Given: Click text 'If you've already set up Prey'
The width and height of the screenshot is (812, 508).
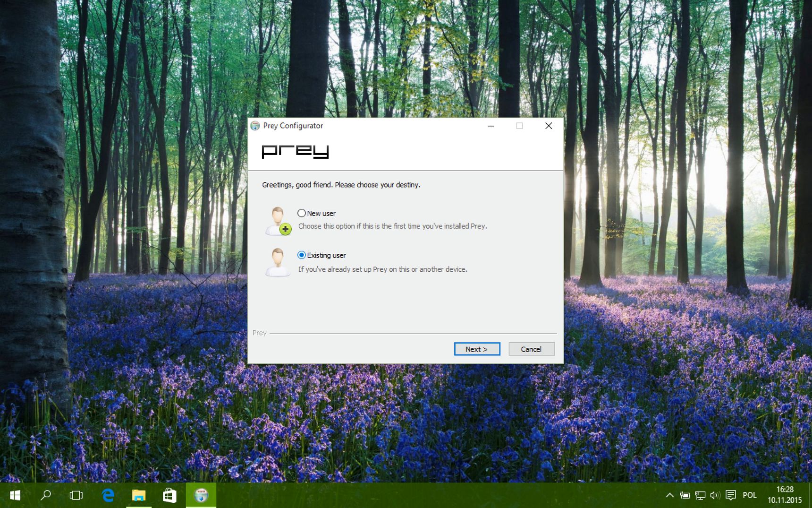Looking at the screenshot, I should pyautogui.click(x=343, y=269).
